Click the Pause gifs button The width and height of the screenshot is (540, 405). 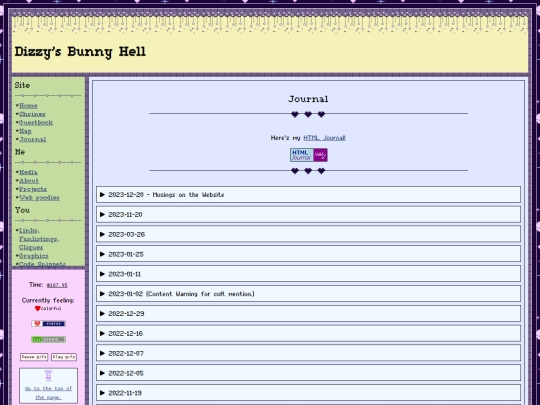pyautogui.click(x=34, y=357)
